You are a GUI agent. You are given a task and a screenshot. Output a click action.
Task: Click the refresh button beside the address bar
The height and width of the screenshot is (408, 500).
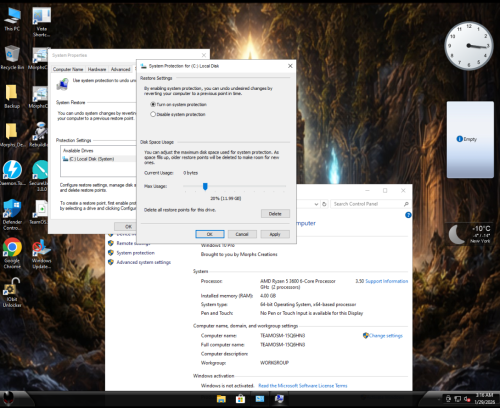(x=324, y=204)
